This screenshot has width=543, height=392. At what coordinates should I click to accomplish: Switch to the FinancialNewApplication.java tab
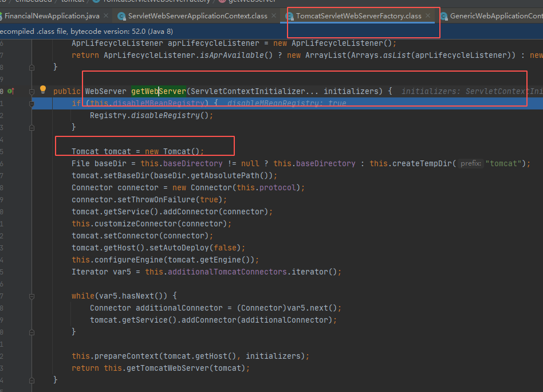pyautogui.click(x=52, y=16)
